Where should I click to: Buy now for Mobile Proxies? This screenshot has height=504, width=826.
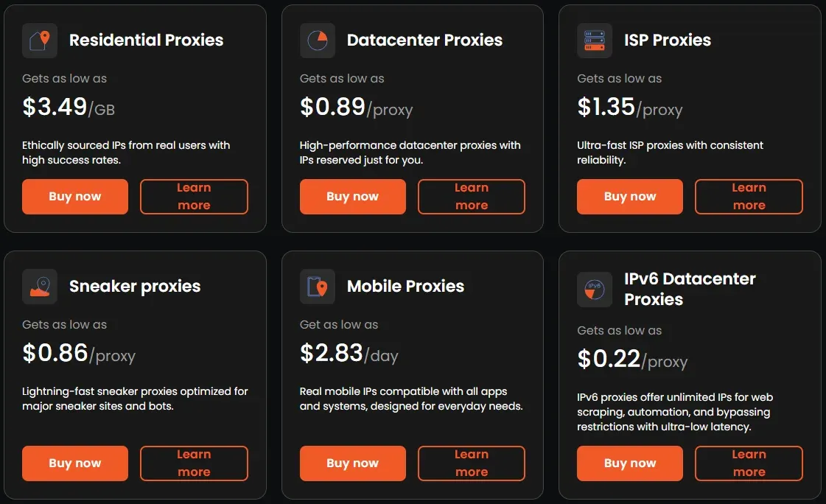(x=352, y=463)
